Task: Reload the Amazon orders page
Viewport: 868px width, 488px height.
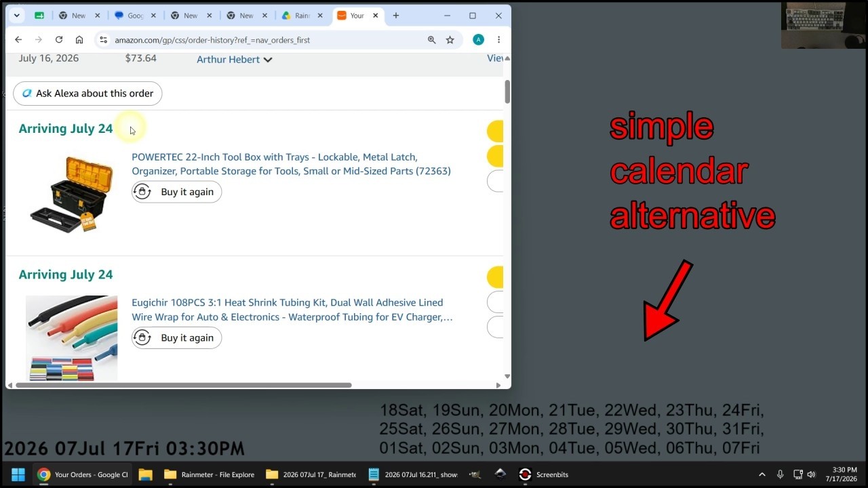Action: (59, 40)
